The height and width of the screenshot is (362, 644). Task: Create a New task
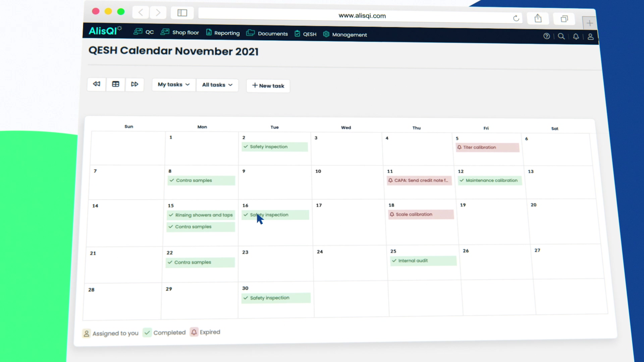pos(268,86)
